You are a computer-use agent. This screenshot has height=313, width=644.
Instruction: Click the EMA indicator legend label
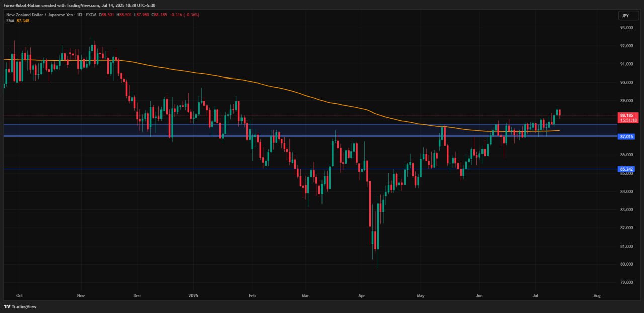(11, 21)
